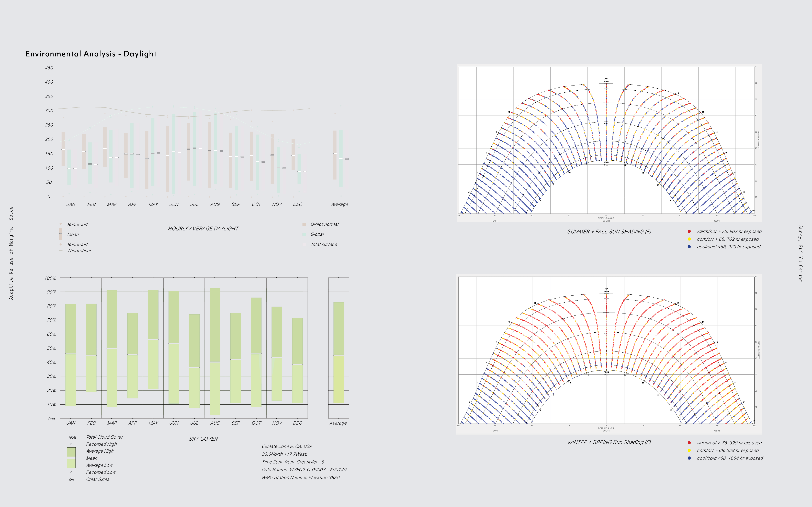Image resolution: width=812 pixels, height=507 pixels.
Task: Click the Average High legend swatch
Action: (71, 452)
